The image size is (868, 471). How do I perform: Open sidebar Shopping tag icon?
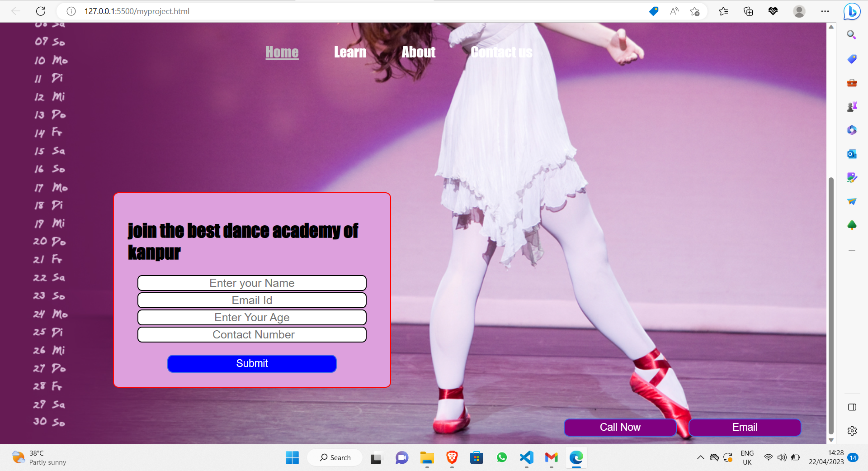[852, 59]
